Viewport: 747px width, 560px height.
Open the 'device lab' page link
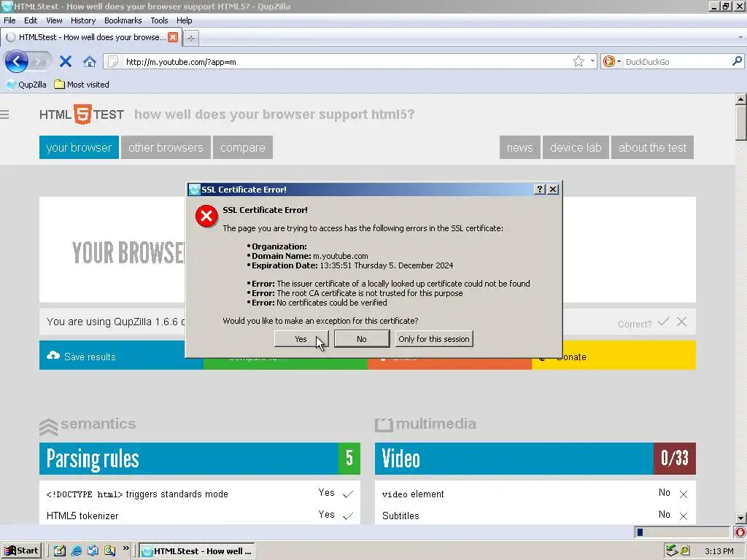[x=576, y=147]
